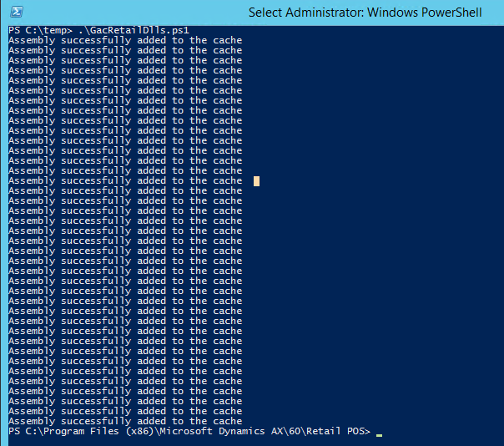Click the first "Assembly successfully added" output line
This screenshot has width=504, height=446.
125,40
